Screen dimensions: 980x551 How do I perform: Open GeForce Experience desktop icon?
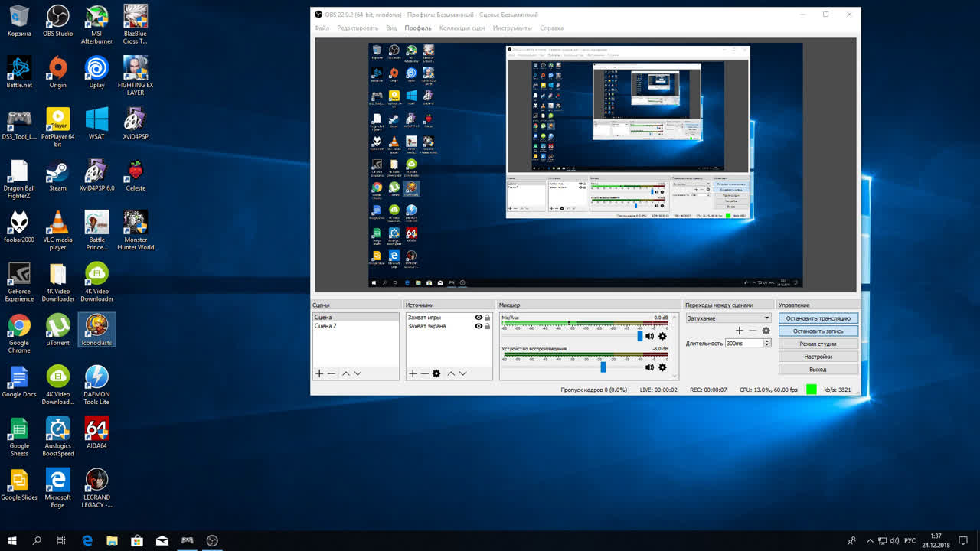pyautogui.click(x=19, y=282)
